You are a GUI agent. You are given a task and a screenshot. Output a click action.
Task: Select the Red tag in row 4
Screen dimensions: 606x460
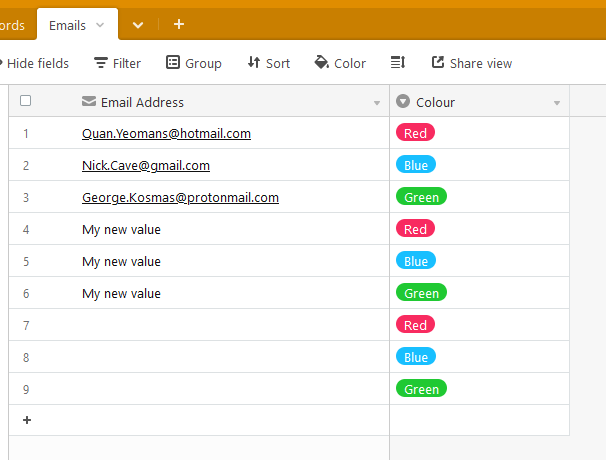[415, 228]
